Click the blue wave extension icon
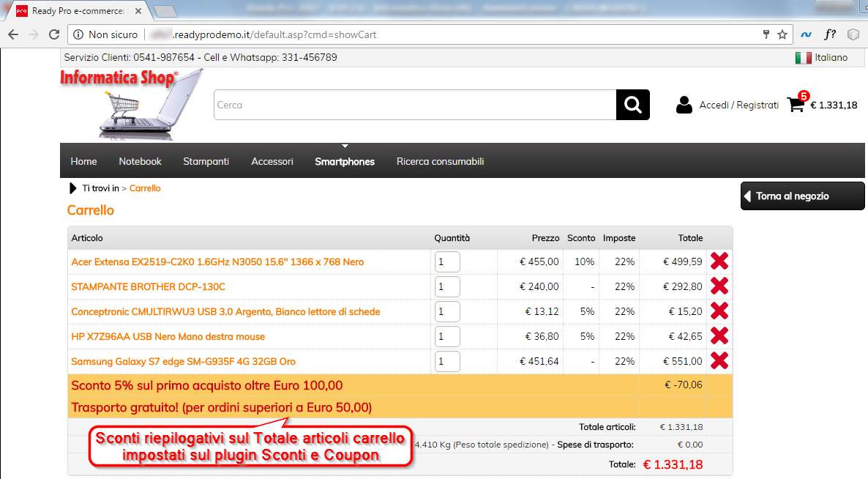The width and height of the screenshot is (868, 479). pyautogui.click(x=806, y=34)
